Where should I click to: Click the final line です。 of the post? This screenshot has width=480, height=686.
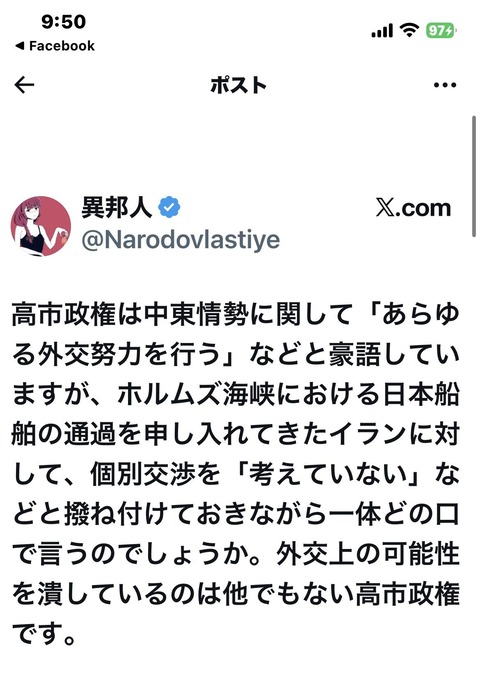tap(44, 634)
